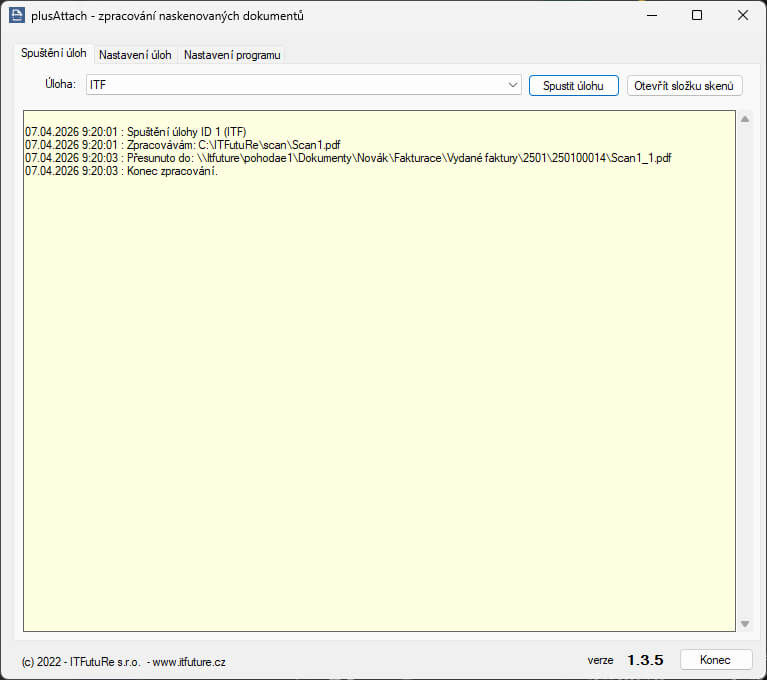The width and height of the screenshot is (767, 680).
Task: Maximize the plusAttach window
Action: [x=697, y=15]
